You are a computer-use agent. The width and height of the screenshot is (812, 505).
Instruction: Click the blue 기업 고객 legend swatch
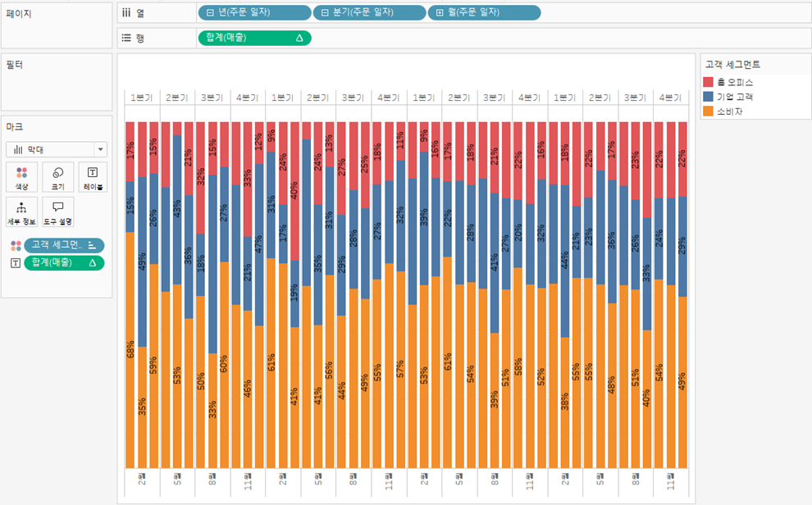(x=708, y=96)
